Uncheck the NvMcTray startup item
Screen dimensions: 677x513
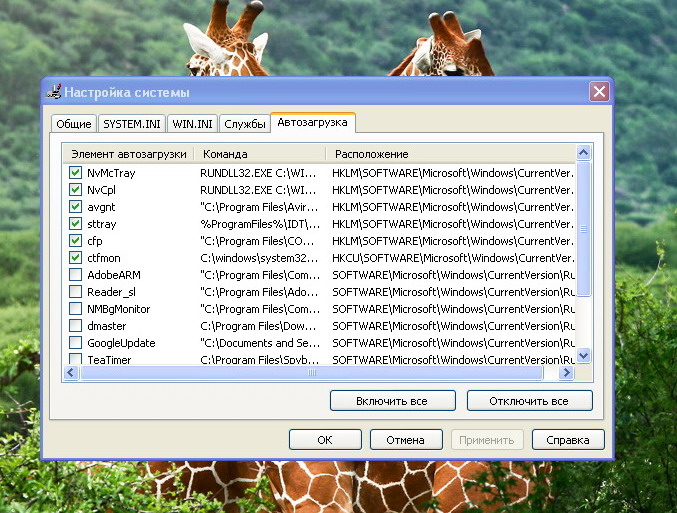tap(76, 173)
